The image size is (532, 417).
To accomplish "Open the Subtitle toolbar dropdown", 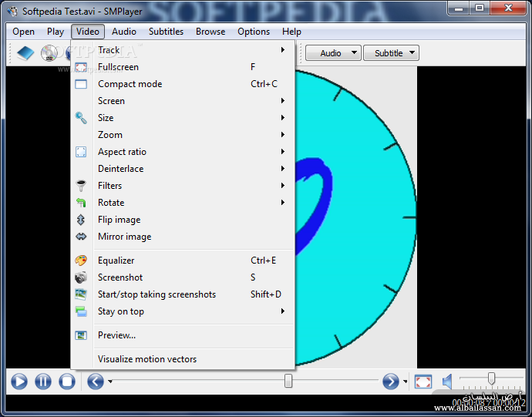I will point(391,53).
